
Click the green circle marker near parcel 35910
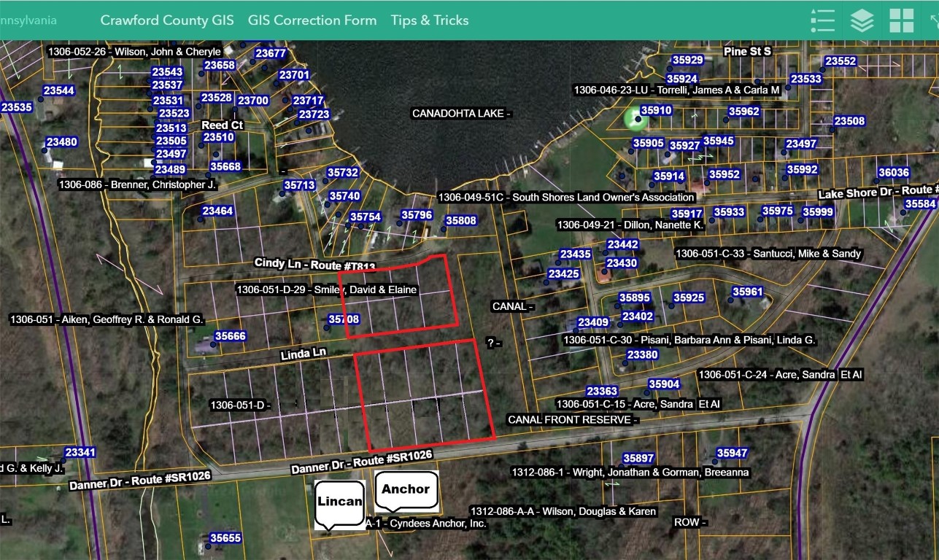[634, 119]
